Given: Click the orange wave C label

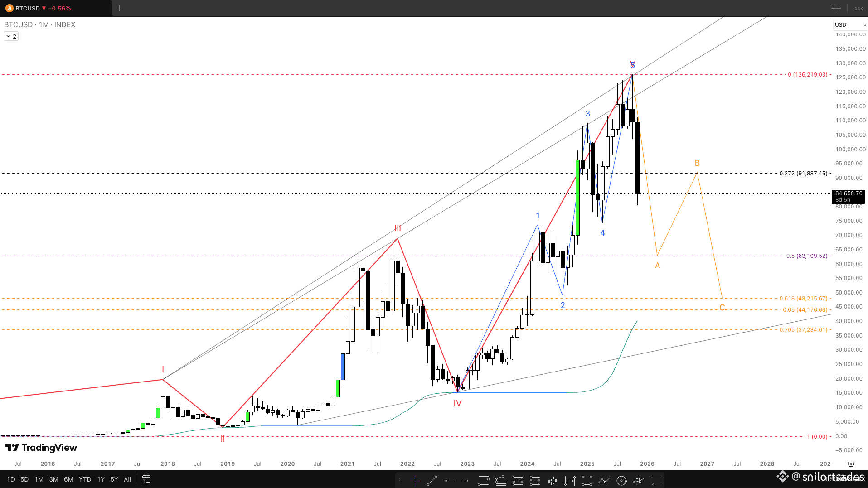Looking at the screenshot, I should click(x=722, y=308).
